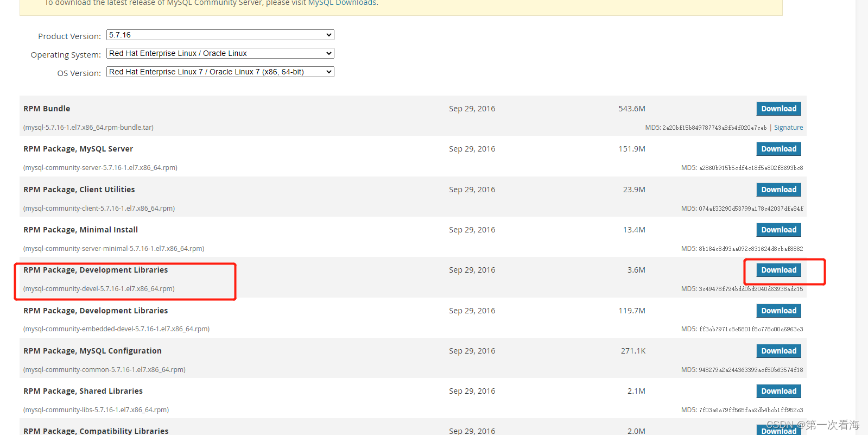Open the OS Version dropdown
868x435 pixels.
click(x=220, y=72)
